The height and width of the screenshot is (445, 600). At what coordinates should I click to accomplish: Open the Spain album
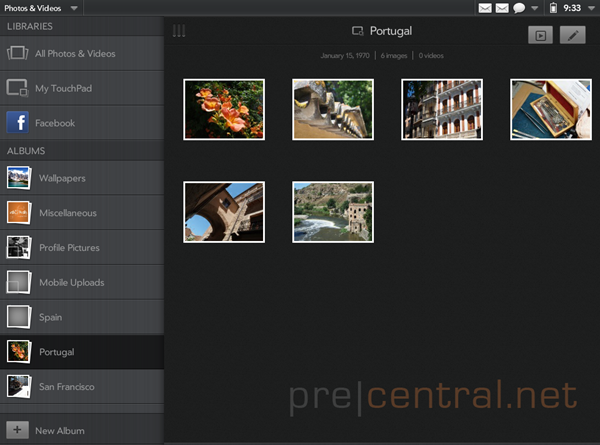(x=82, y=317)
